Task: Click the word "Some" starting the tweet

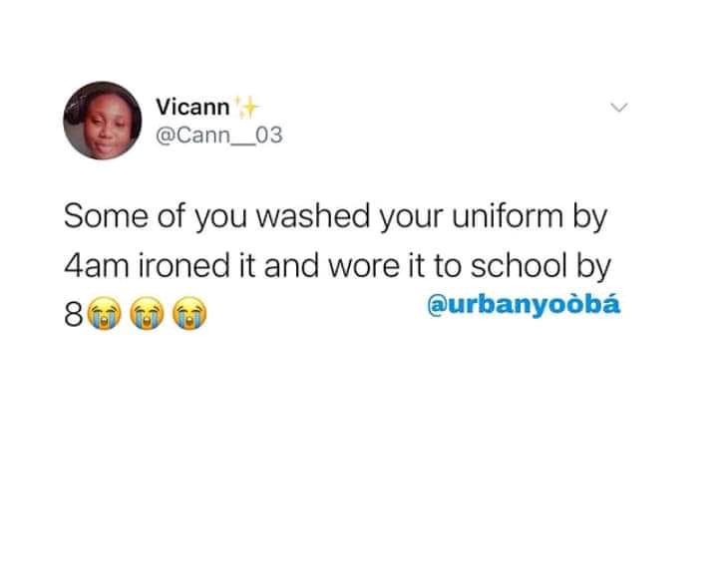Action: tap(106, 216)
